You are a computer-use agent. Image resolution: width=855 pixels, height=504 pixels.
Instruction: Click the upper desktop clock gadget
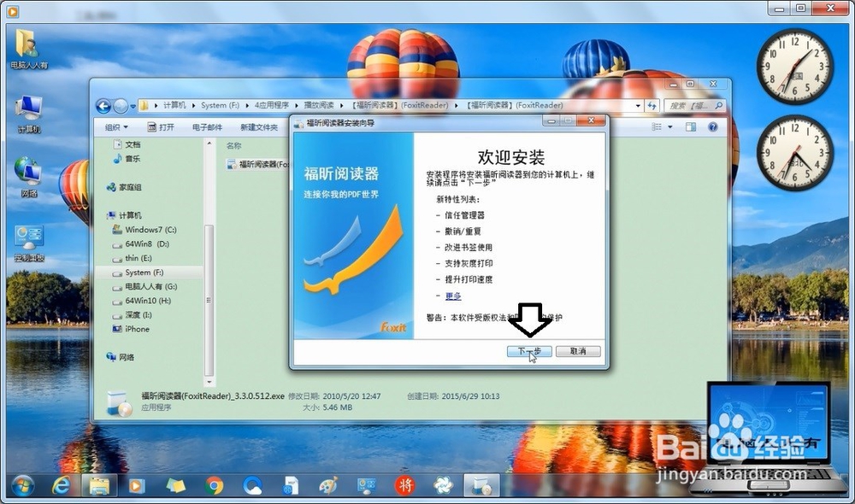(x=794, y=67)
